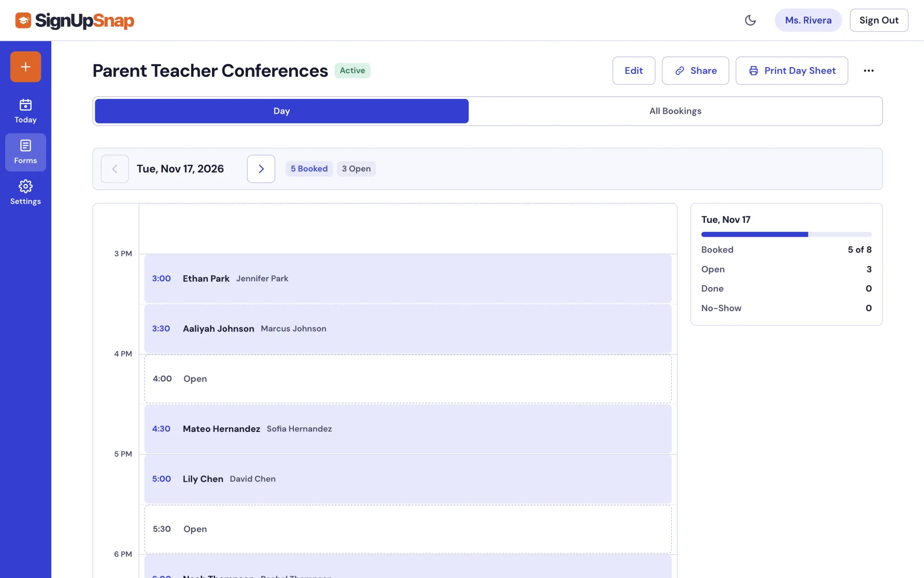This screenshot has width=924, height=578.
Task: Click the orange plus create button
Action: (25, 67)
